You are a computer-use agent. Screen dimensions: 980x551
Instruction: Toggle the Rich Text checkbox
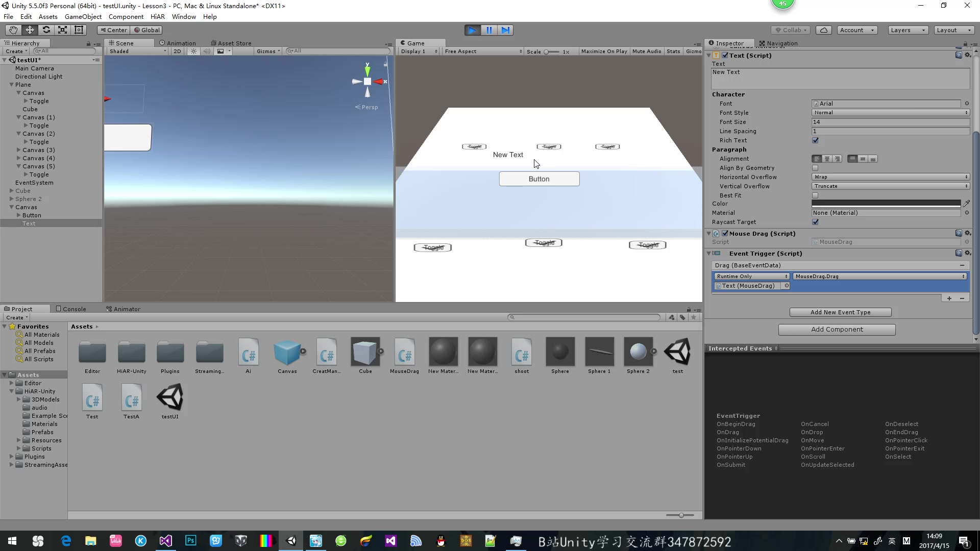tap(815, 140)
